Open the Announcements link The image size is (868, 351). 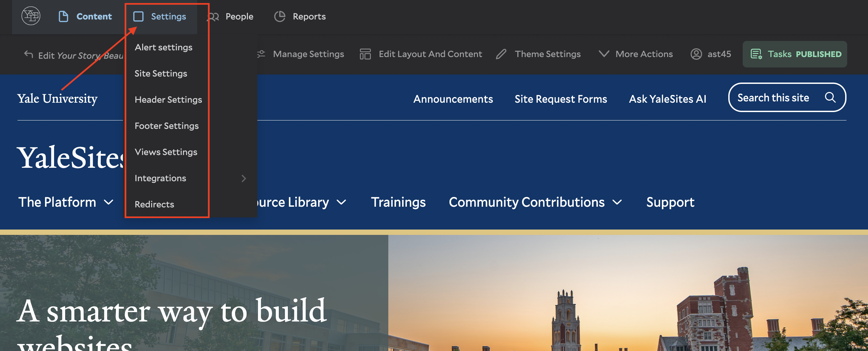453,99
